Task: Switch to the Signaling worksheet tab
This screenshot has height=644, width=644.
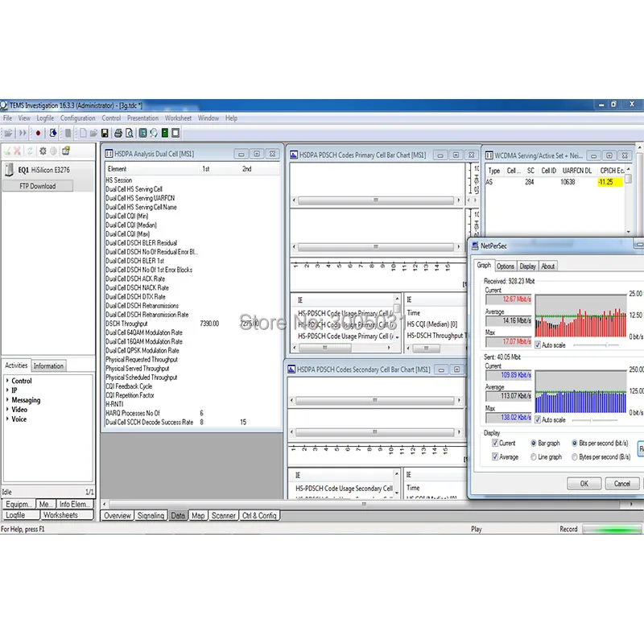Action: point(151,515)
